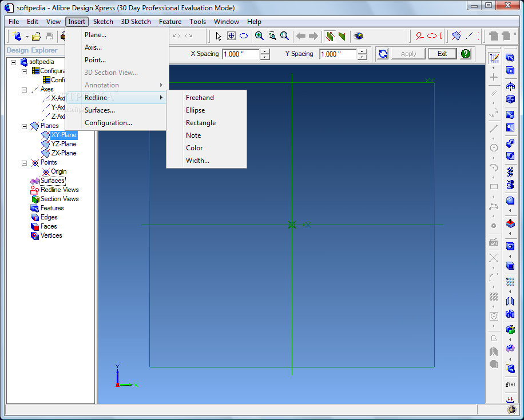This screenshot has width=524, height=420.
Task: Collapse the Planes tree node
Action: [25, 126]
